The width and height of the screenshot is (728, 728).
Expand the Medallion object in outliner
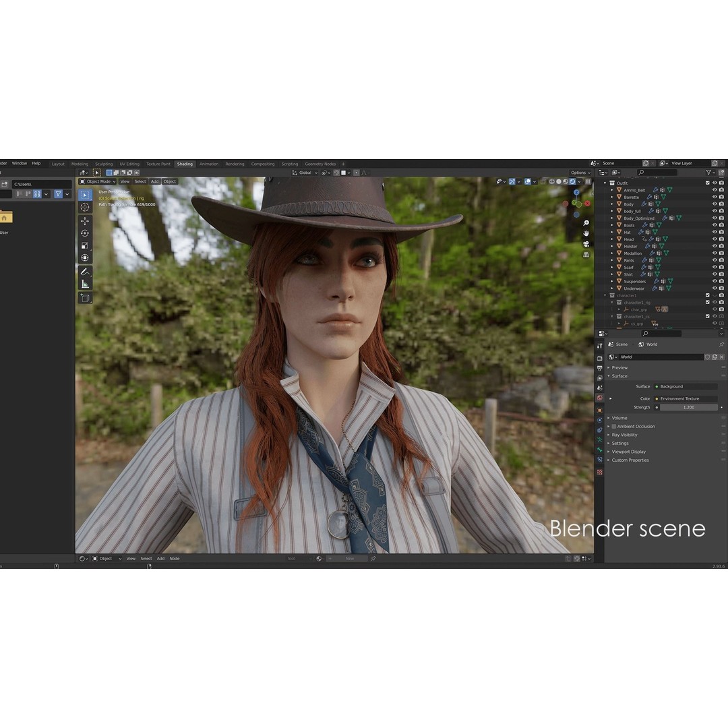point(612,253)
